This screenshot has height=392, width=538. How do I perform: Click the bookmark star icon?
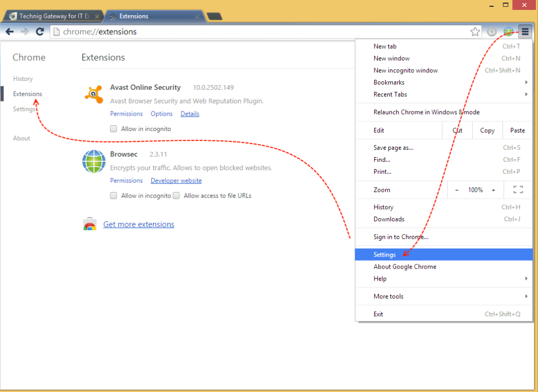(475, 32)
